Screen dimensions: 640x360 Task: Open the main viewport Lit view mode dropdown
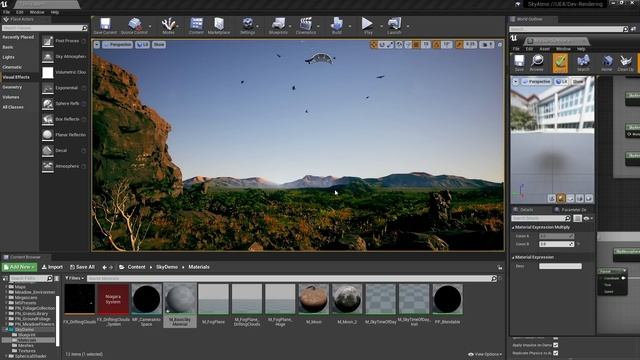142,44
